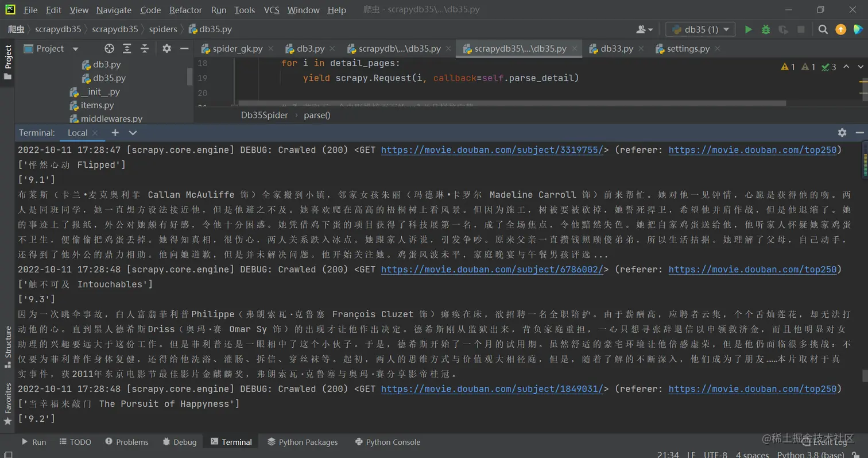Switch to the spider_gk.py tab
This screenshot has width=868, height=458.
pyautogui.click(x=237, y=49)
